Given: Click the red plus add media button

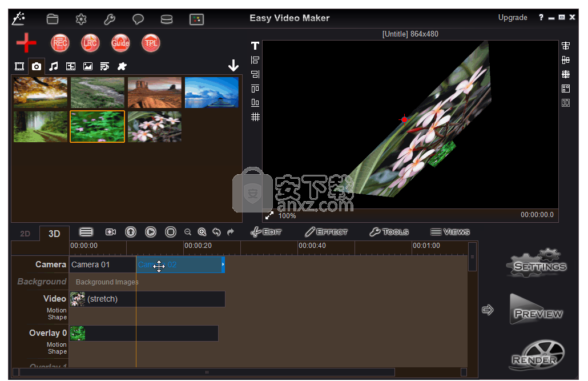Looking at the screenshot, I should (x=26, y=43).
